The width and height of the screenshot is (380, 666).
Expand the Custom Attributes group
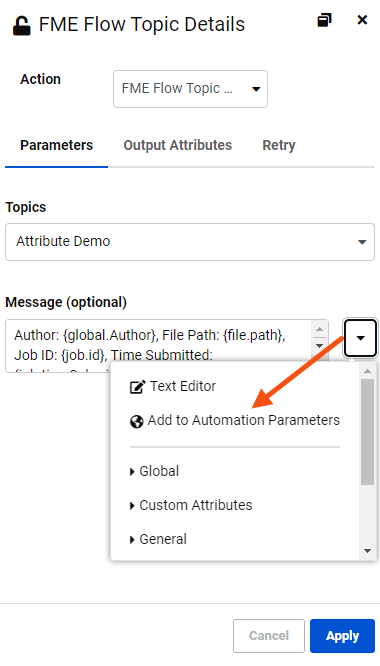[191, 505]
